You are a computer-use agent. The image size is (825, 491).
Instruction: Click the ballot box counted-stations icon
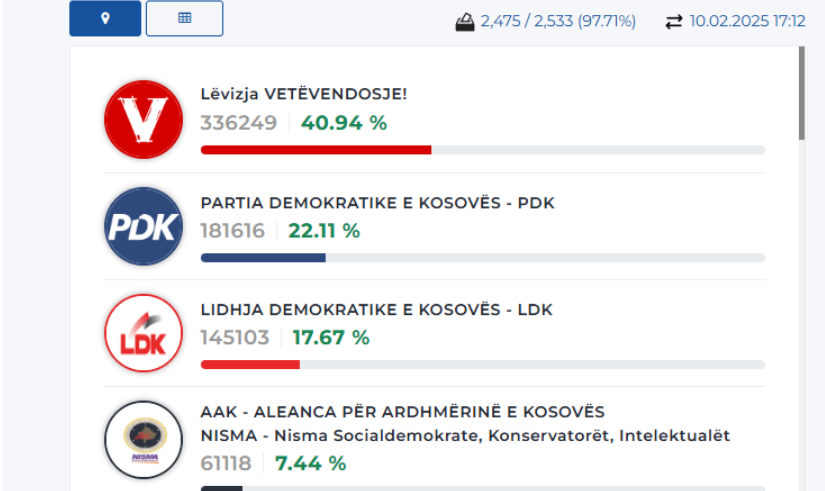coord(465,21)
